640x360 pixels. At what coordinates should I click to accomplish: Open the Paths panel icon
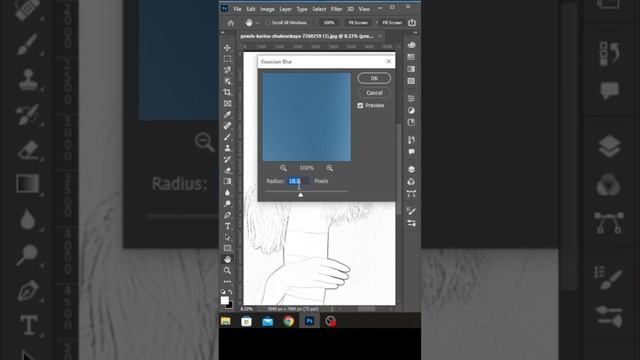point(411,193)
